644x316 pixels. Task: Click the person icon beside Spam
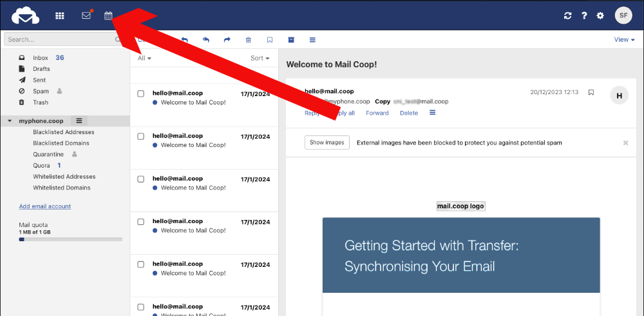point(59,91)
